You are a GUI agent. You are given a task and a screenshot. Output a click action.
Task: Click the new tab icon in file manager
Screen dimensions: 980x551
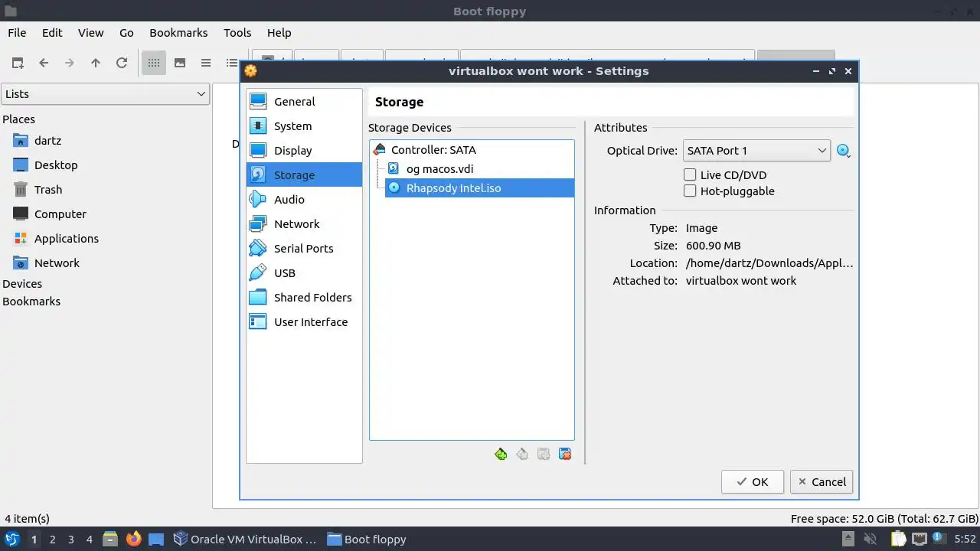click(x=18, y=63)
